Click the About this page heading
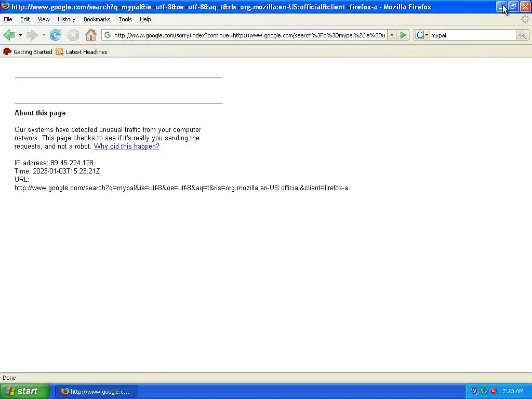 (40, 113)
